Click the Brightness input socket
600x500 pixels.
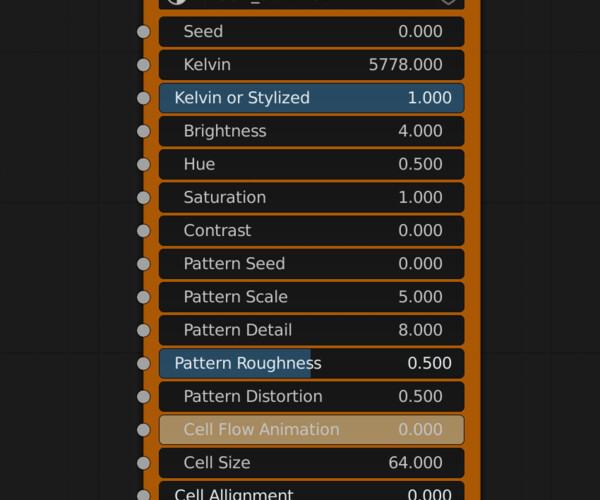(x=143, y=131)
